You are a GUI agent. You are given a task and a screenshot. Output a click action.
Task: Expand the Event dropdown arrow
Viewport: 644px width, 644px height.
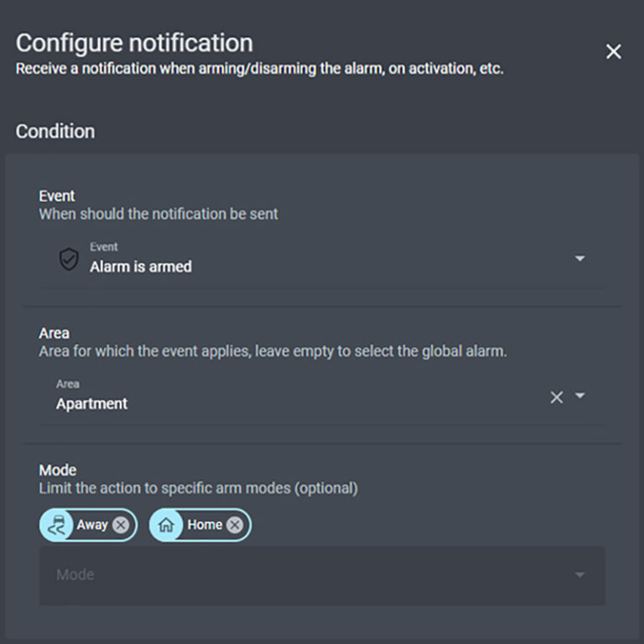click(579, 258)
